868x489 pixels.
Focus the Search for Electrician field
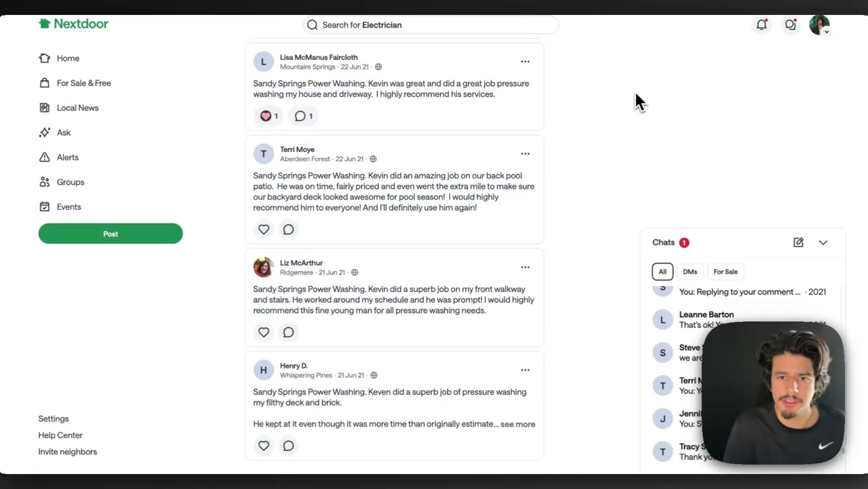pyautogui.click(x=431, y=25)
